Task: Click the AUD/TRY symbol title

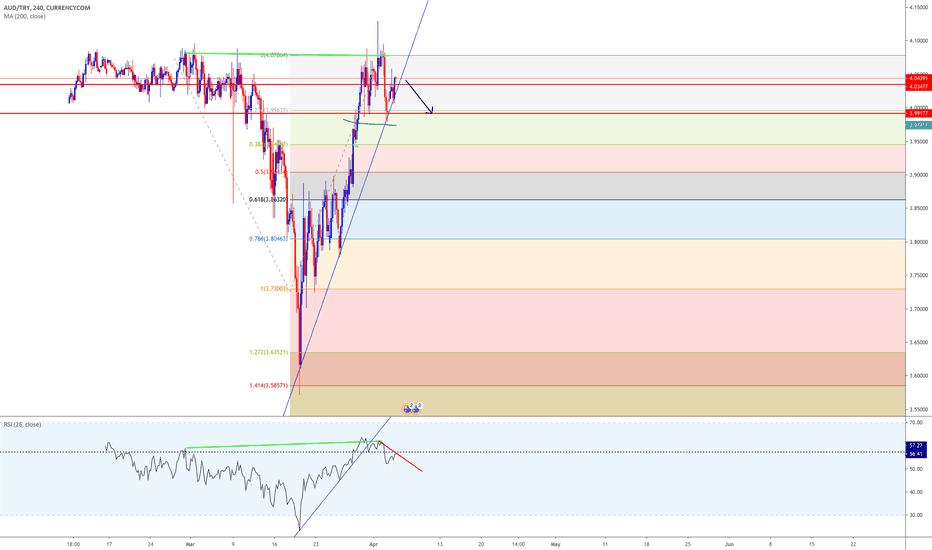Action: (47, 8)
